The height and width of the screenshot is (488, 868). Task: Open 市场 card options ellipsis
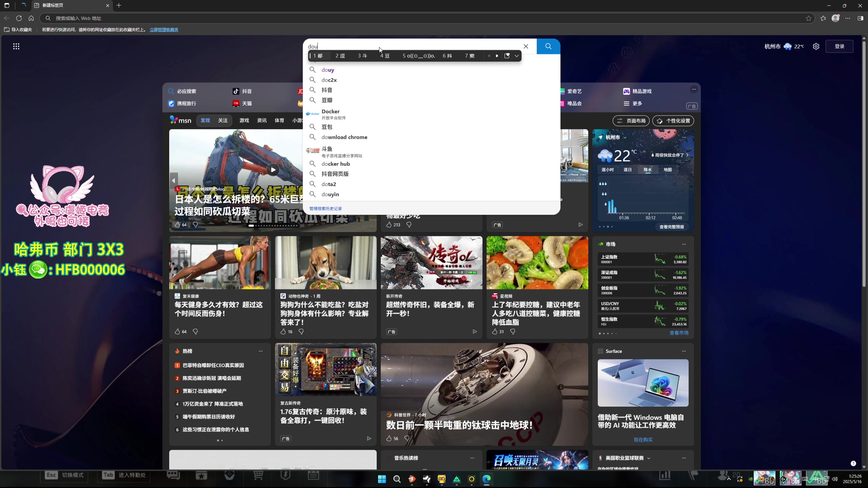point(684,244)
